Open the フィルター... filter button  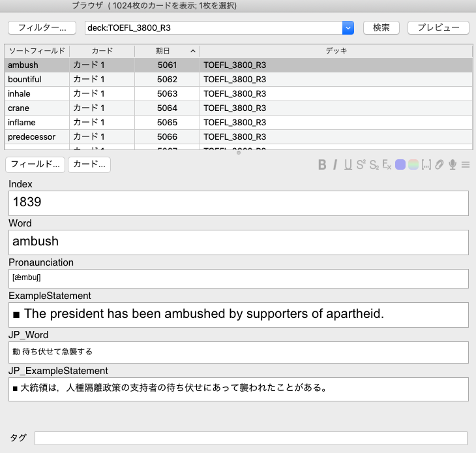point(42,27)
